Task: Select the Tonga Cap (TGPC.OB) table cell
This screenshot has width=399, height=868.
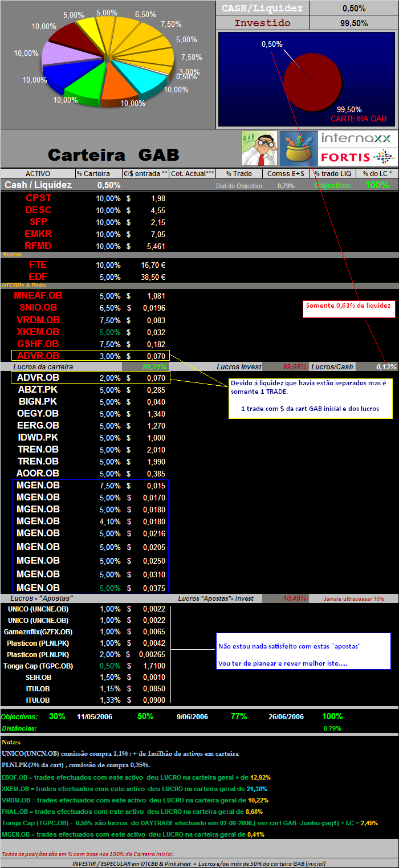Action: coord(38,666)
